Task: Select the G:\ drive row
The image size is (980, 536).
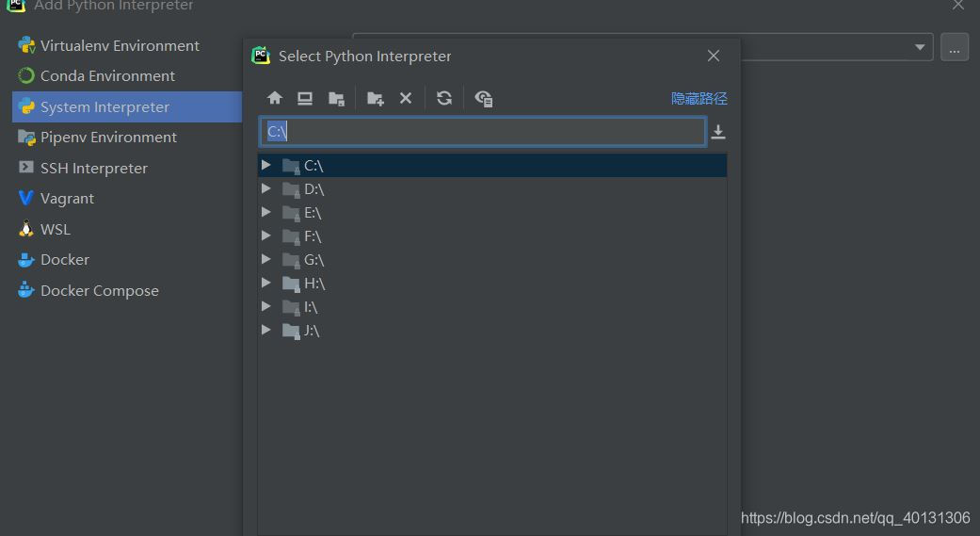Action: [492, 260]
